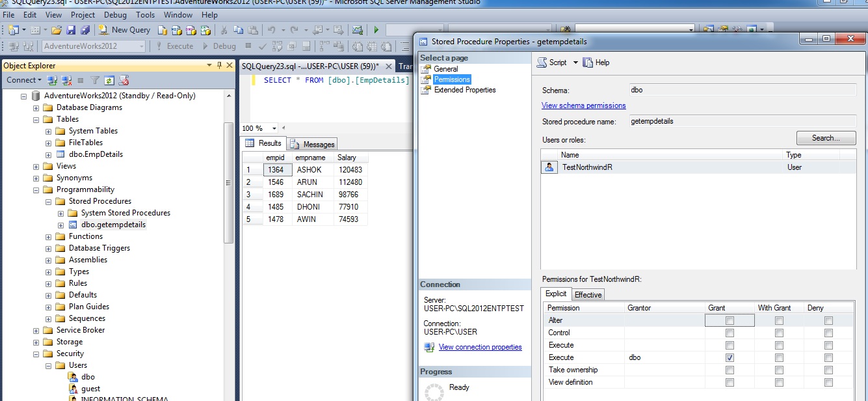
Task: Check Deny for View definition
Action: [828, 382]
